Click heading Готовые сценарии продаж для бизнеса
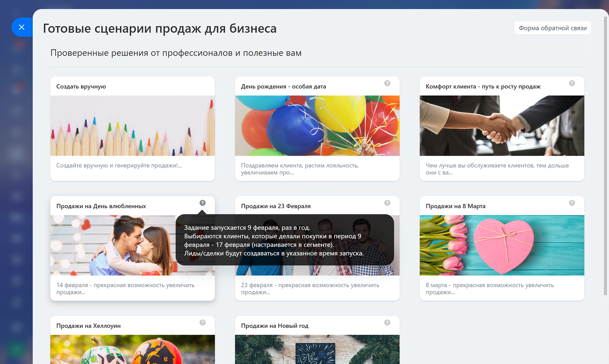Viewport: 609px width, 364px height. point(160,28)
